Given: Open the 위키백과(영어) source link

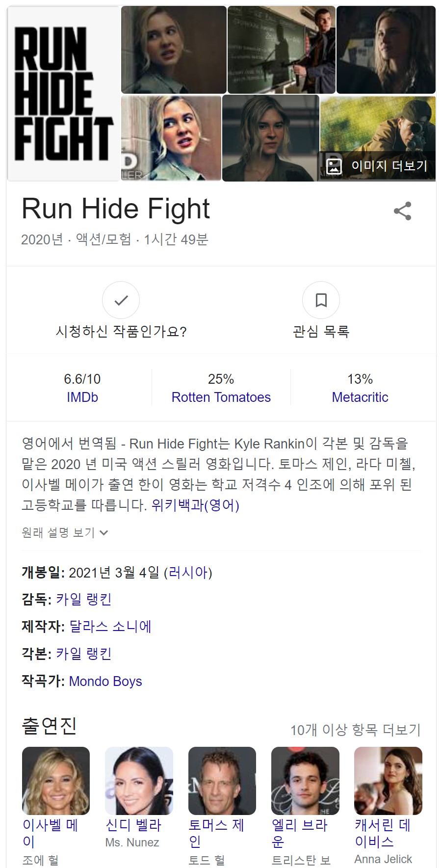Looking at the screenshot, I should [195, 505].
